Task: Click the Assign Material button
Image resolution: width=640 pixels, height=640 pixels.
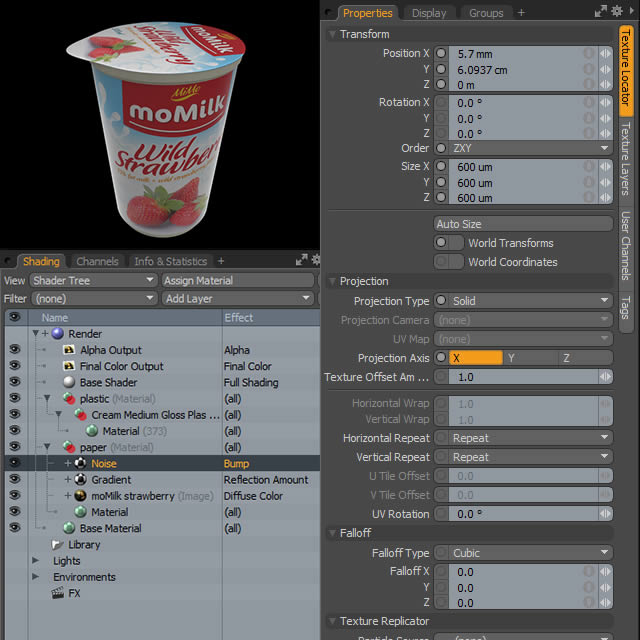Action: 238,280
